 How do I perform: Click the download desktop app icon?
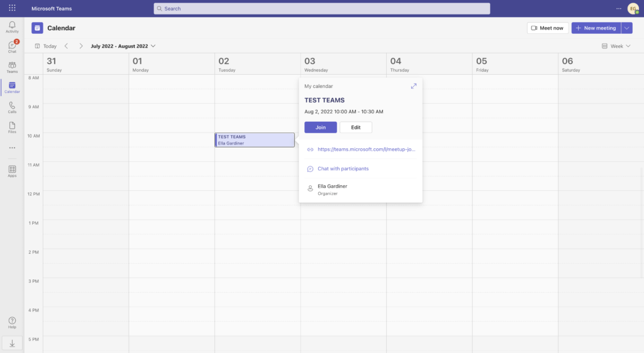[x=13, y=344]
